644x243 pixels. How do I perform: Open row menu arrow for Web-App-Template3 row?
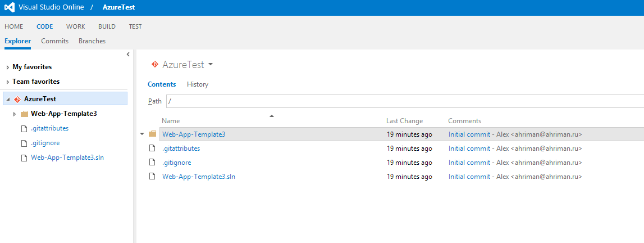click(142, 134)
